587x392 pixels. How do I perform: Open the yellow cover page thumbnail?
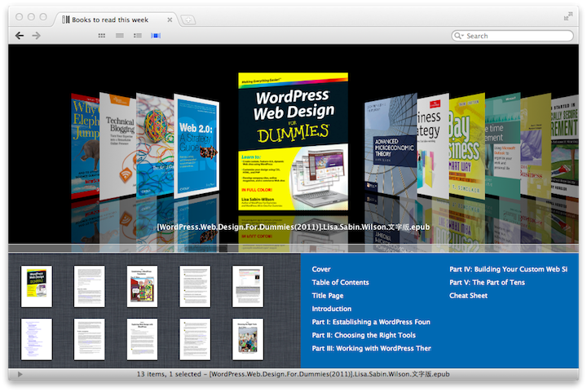[37, 287]
